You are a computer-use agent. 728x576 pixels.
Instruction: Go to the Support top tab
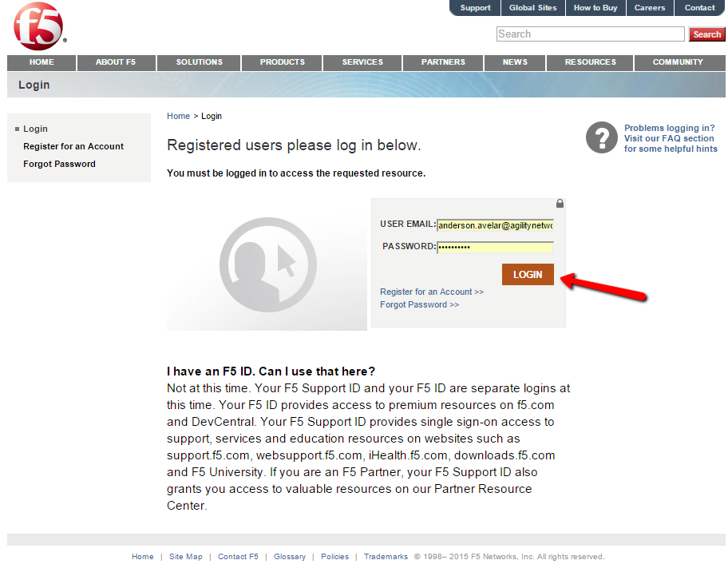[x=475, y=8]
